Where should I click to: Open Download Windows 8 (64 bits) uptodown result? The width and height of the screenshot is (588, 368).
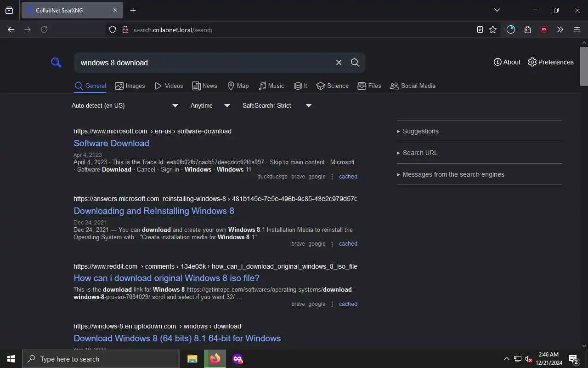point(177,338)
